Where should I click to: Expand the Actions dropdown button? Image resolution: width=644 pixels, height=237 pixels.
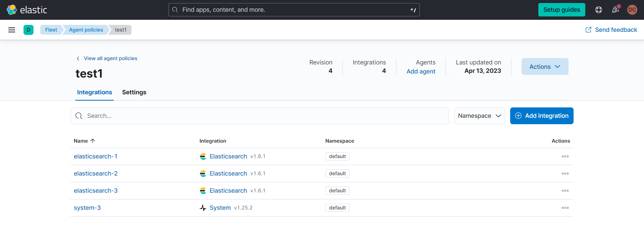click(545, 66)
